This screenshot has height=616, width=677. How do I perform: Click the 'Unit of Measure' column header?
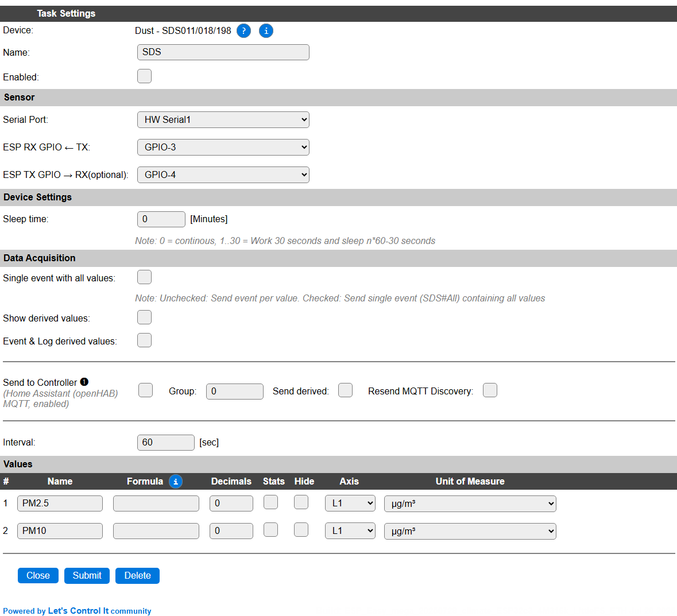[x=470, y=481]
